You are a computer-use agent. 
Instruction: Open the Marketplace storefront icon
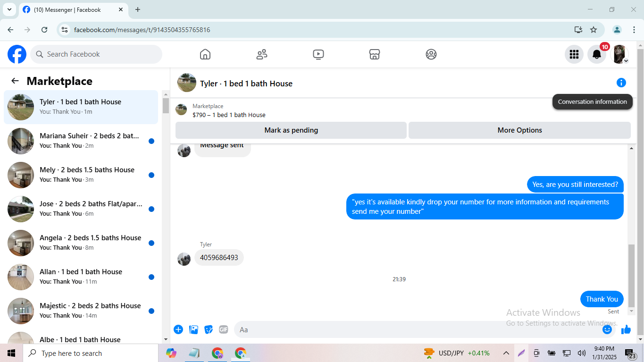(x=375, y=54)
